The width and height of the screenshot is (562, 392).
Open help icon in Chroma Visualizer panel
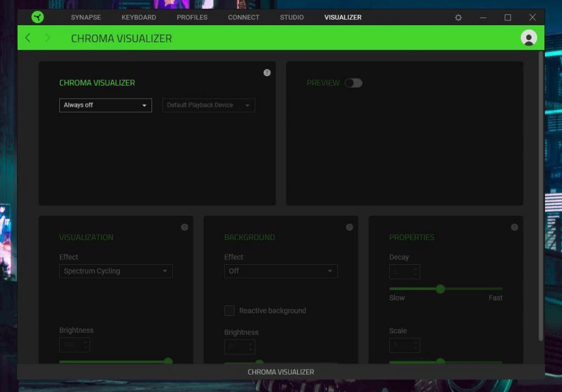click(x=267, y=72)
